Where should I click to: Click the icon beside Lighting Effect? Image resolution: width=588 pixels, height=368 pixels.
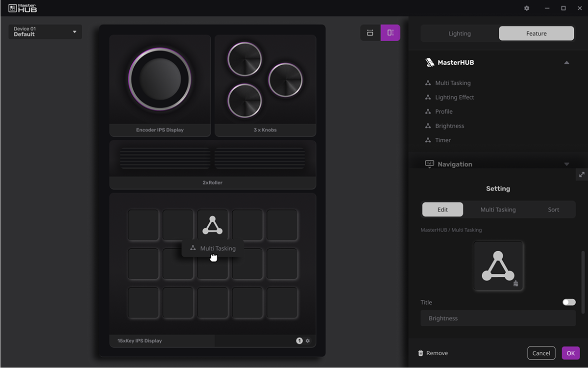[x=428, y=97]
